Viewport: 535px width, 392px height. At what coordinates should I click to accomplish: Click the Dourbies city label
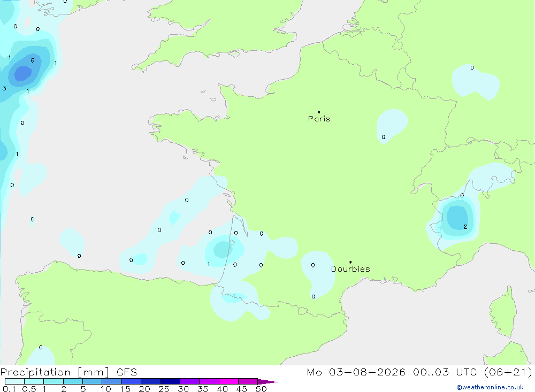click(350, 269)
